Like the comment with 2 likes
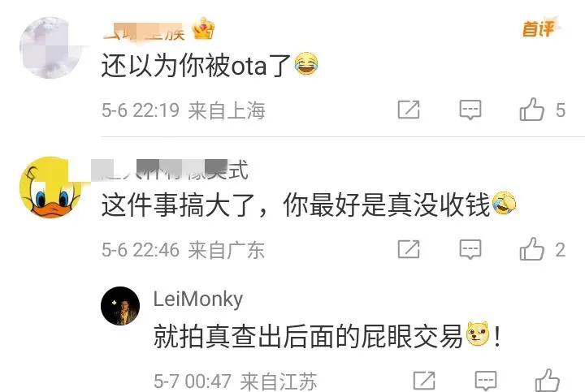 click(531, 249)
